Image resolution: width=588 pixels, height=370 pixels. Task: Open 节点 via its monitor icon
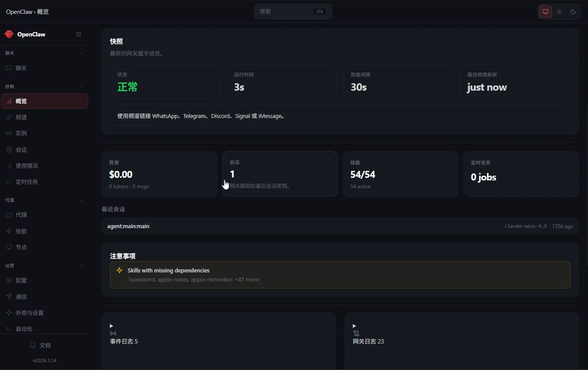click(9, 247)
